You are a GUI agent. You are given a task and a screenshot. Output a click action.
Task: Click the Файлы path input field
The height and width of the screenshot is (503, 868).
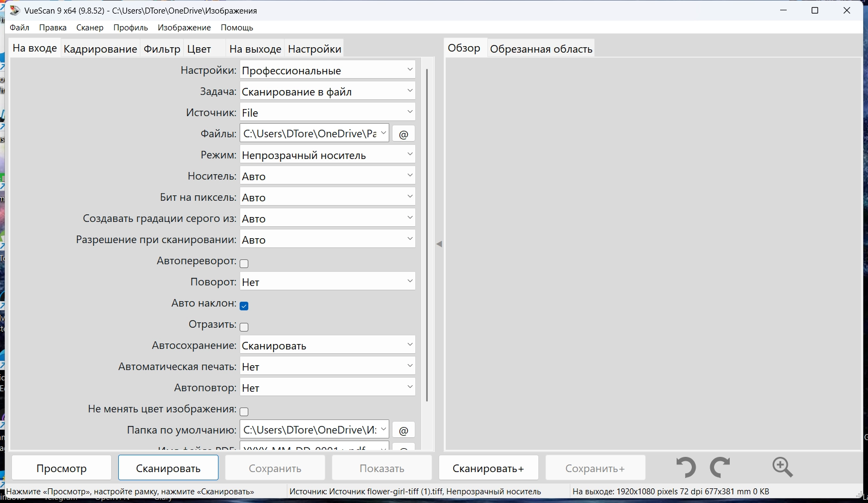coord(314,134)
